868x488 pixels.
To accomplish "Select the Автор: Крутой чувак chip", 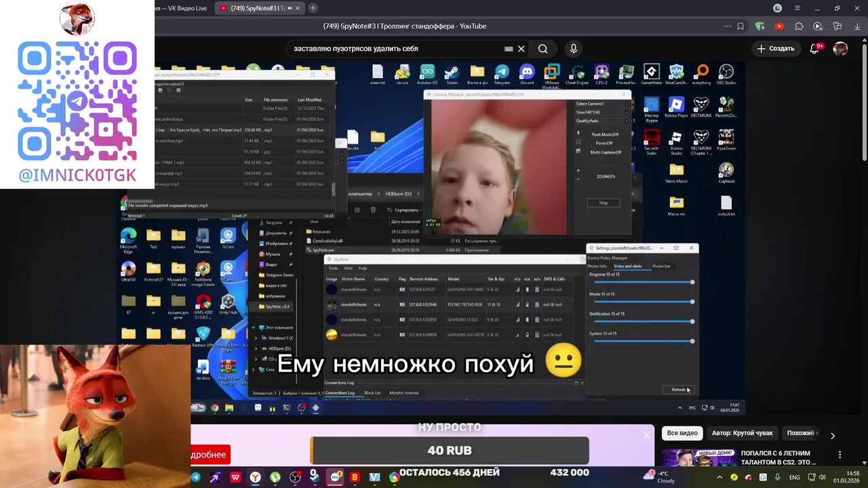I will (x=742, y=433).
